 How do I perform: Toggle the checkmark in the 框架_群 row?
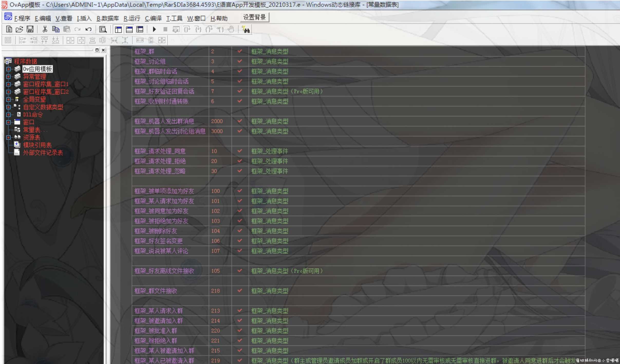point(240,51)
